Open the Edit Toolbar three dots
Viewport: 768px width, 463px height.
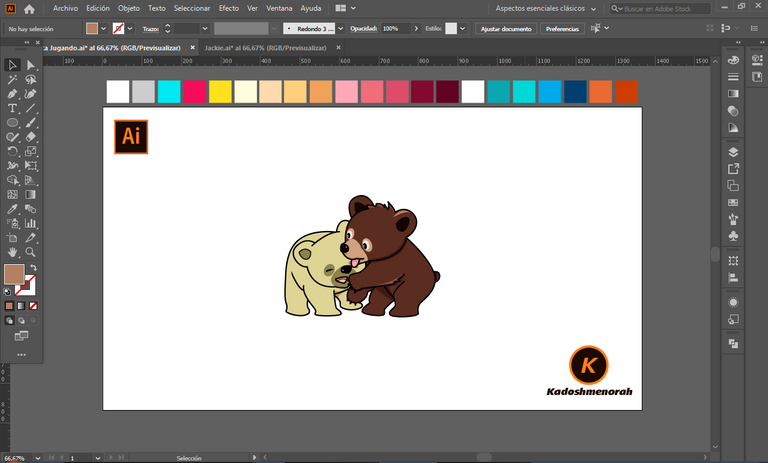tap(21, 354)
